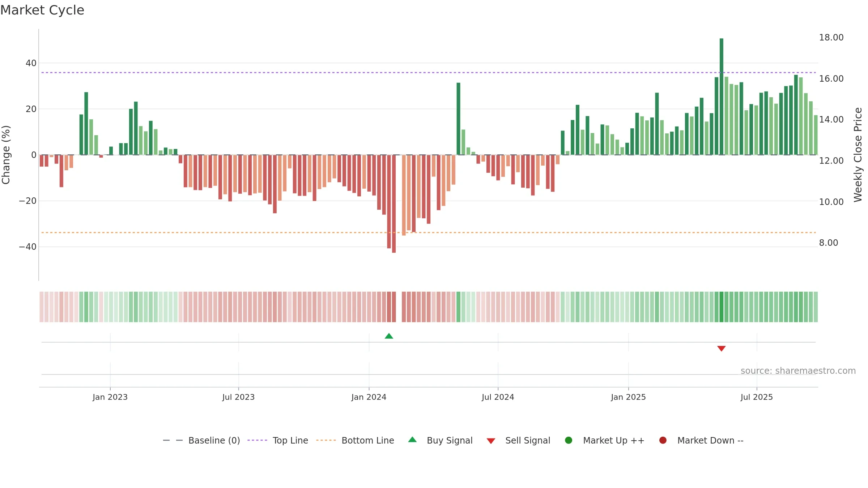Click the 16.00 price axis label
This screenshot has height=488, width=868.
pos(831,78)
